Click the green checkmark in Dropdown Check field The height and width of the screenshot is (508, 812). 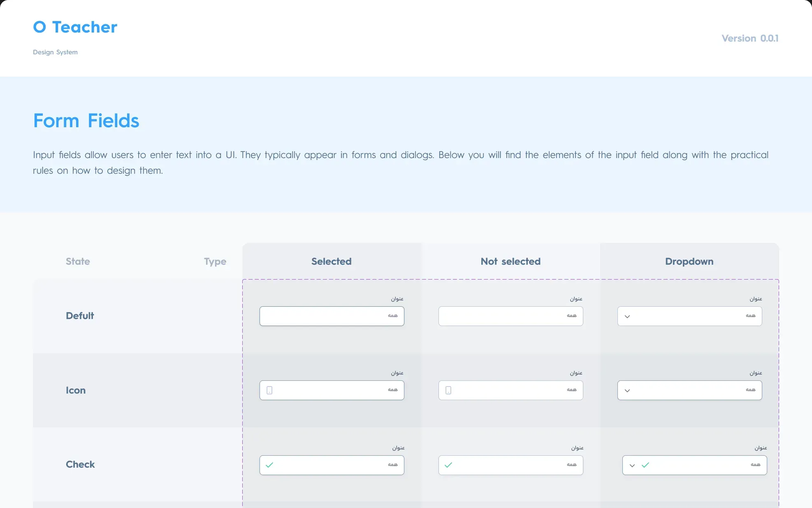pos(645,465)
